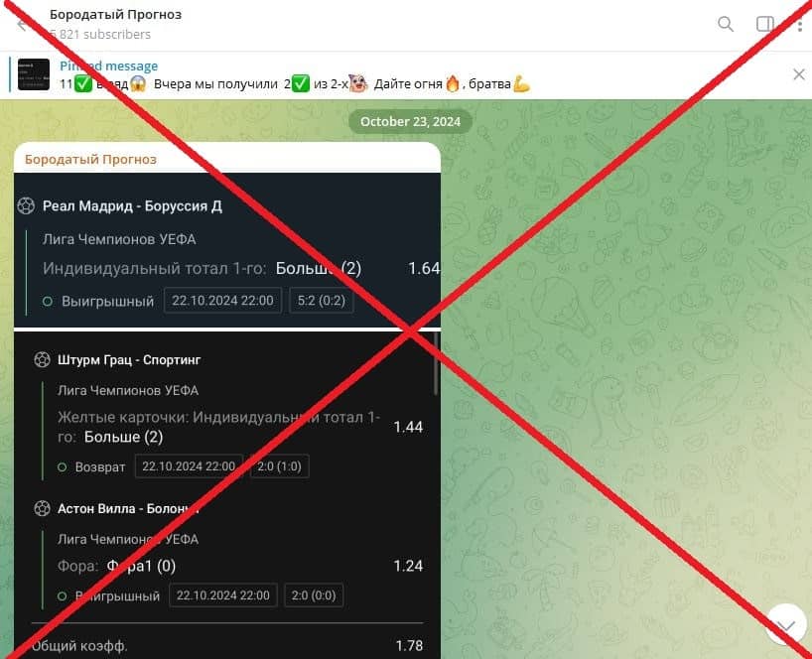The image size is (812, 659).
Task: Jump to latest with scroll-down arrow button
Action: click(784, 625)
